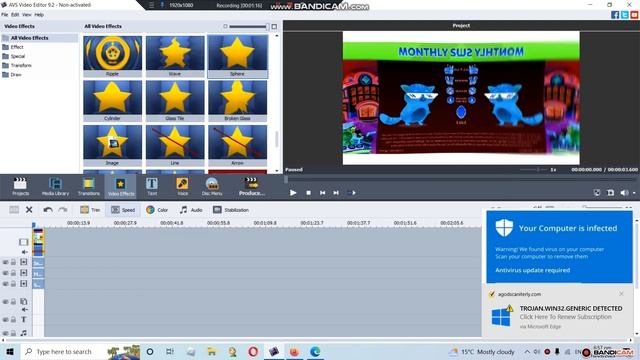The height and width of the screenshot is (360, 640).
Task: Delete the selected timeline item with X
Action: click(29, 210)
